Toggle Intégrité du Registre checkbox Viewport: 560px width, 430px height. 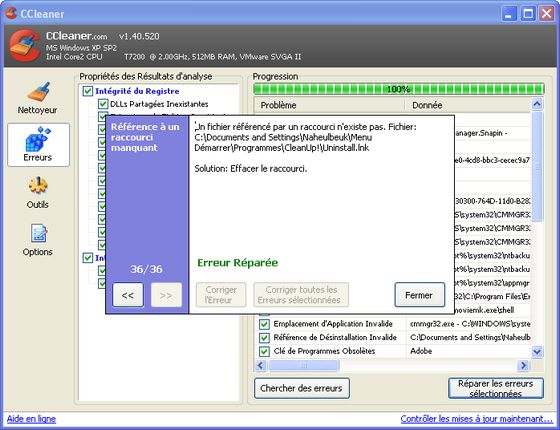point(88,91)
